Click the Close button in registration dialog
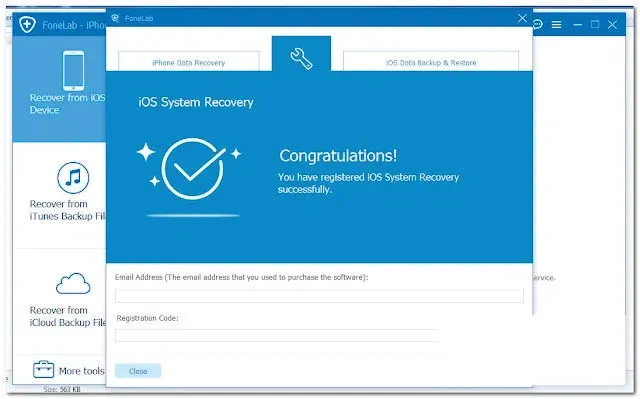The height and width of the screenshot is (399, 640). [138, 371]
